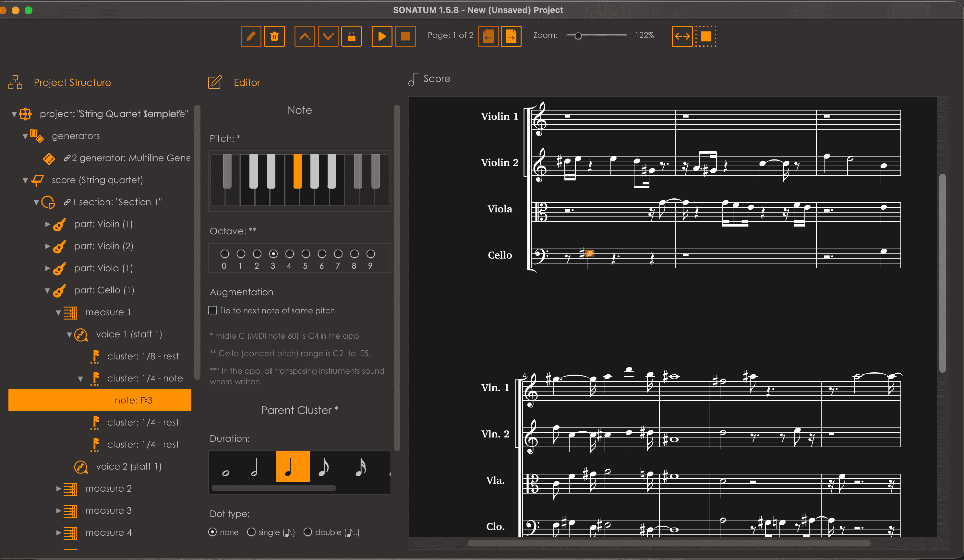Open the Project Structure tab

[x=72, y=82]
